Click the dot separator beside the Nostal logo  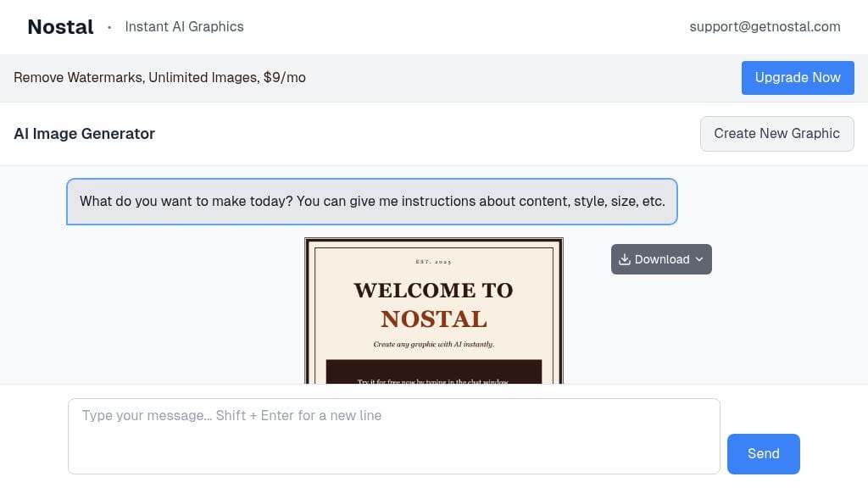pyautogui.click(x=109, y=26)
